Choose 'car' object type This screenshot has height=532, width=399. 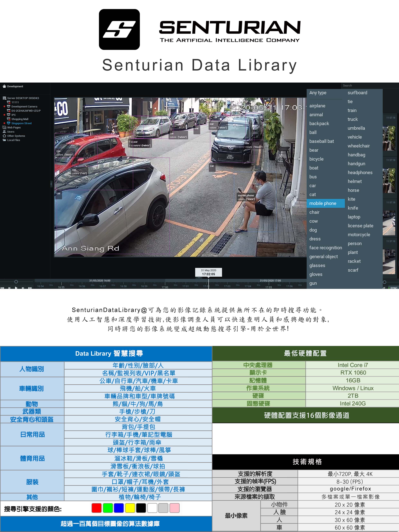tap(312, 186)
